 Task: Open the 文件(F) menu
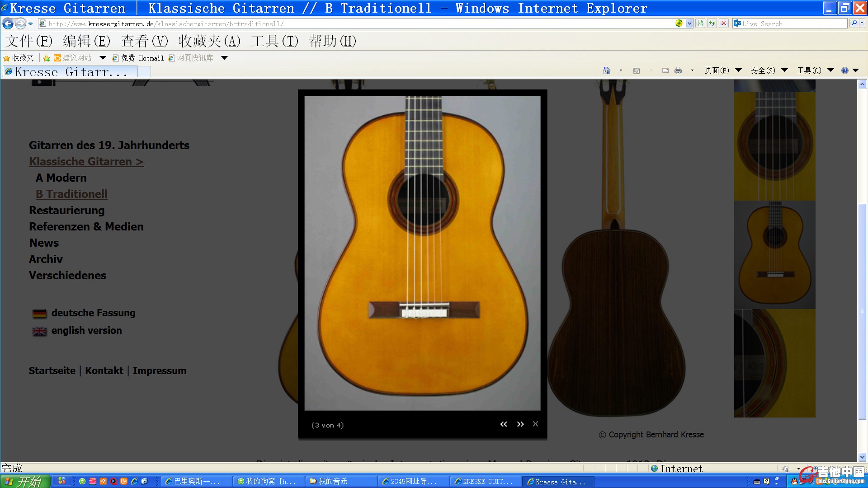click(x=29, y=41)
